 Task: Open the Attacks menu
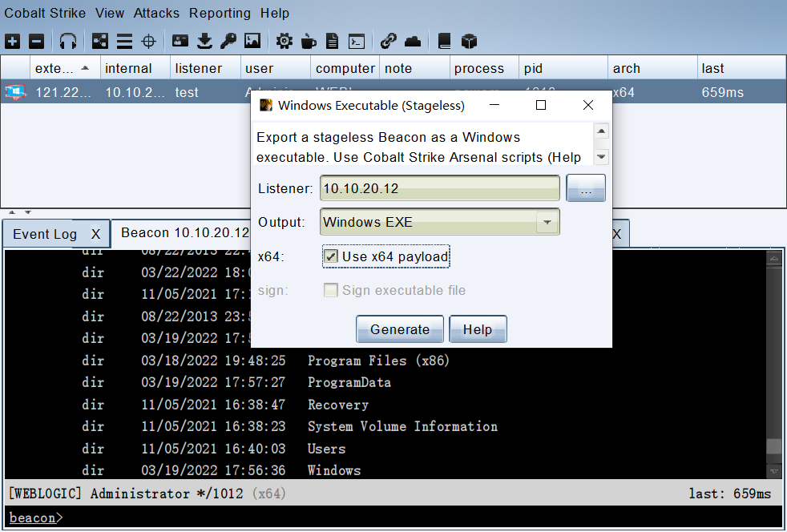click(x=156, y=13)
